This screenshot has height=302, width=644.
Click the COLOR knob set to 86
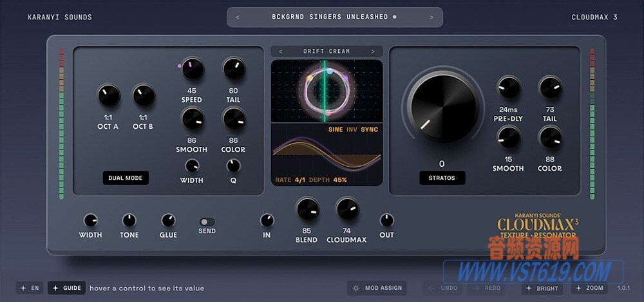(x=234, y=118)
